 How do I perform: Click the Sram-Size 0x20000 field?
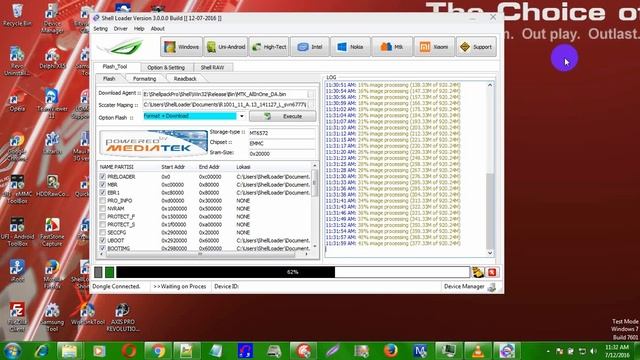coord(282,154)
